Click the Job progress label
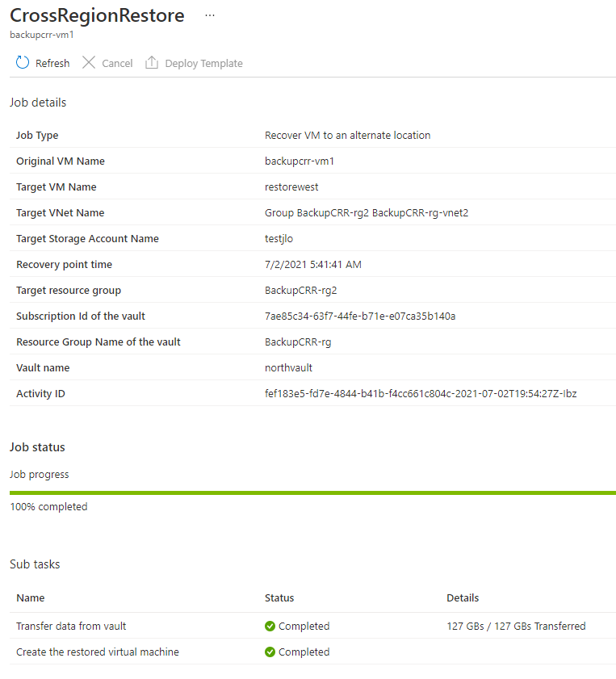Image resolution: width=616 pixels, height=679 pixels. point(40,475)
